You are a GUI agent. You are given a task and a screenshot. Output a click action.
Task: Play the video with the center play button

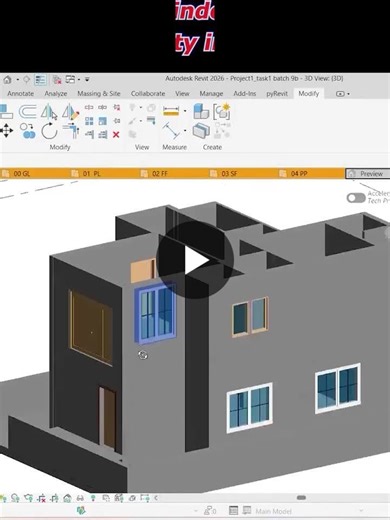[x=195, y=260]
